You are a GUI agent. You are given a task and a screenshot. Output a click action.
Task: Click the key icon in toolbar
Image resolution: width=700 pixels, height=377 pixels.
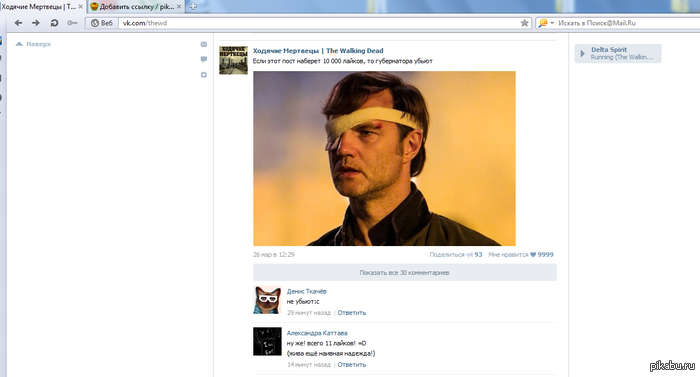(72, 23)
